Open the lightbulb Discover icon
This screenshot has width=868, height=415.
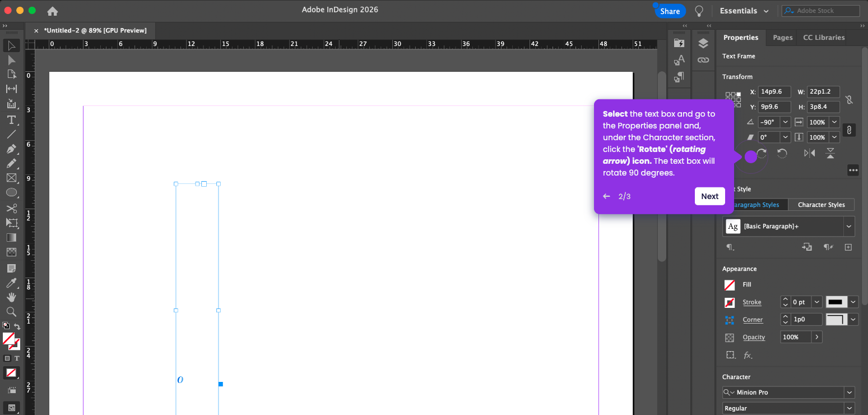tap(699, 11)
